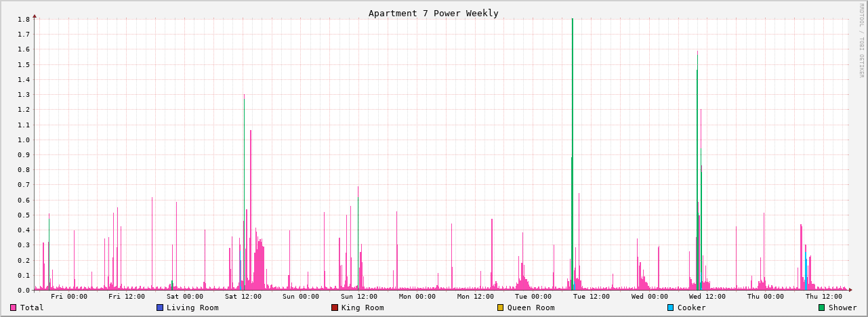Screen dimensions: 868x317
Task: Click the pink Total legend swatch
Action: 13,308
